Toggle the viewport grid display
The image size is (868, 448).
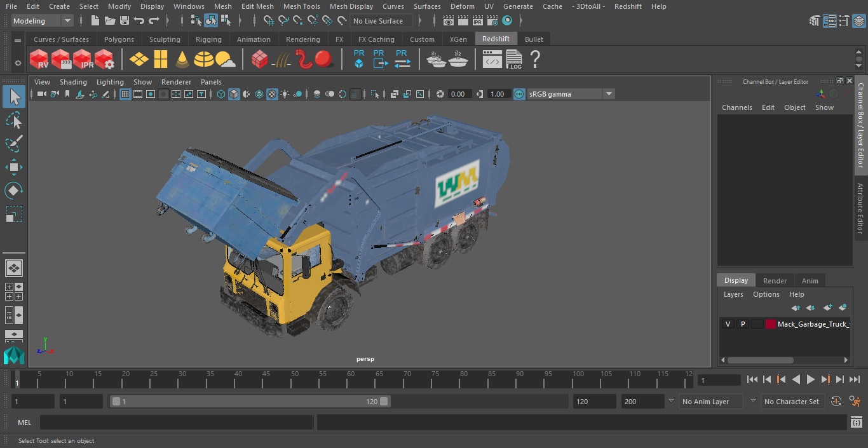tap(125, 94)
